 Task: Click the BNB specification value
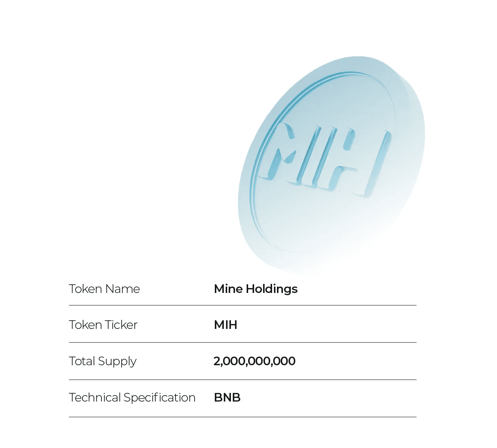click(x=227, y=397)
